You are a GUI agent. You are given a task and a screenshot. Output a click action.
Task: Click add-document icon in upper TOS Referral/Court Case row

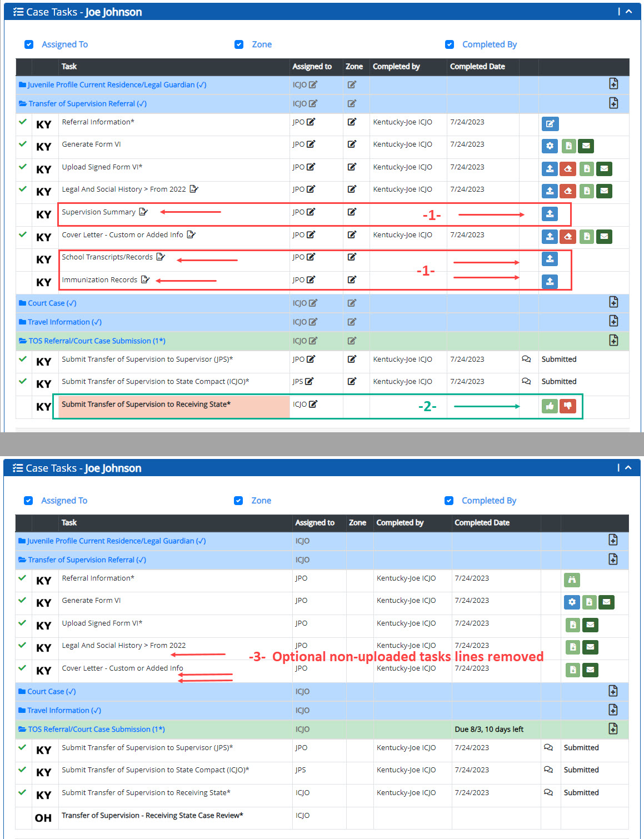[x=613, y=340]
